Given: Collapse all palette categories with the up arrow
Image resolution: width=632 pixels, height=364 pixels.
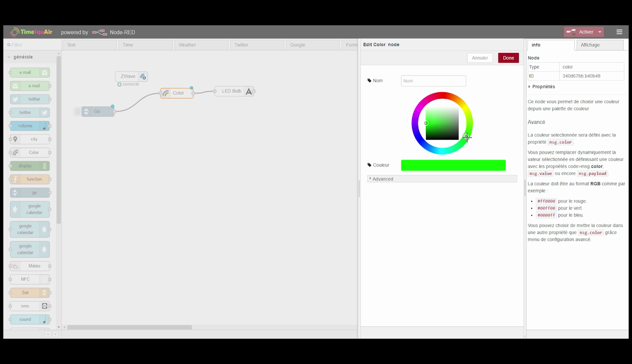Looking at the screenshot, I should tap(48, 334).
